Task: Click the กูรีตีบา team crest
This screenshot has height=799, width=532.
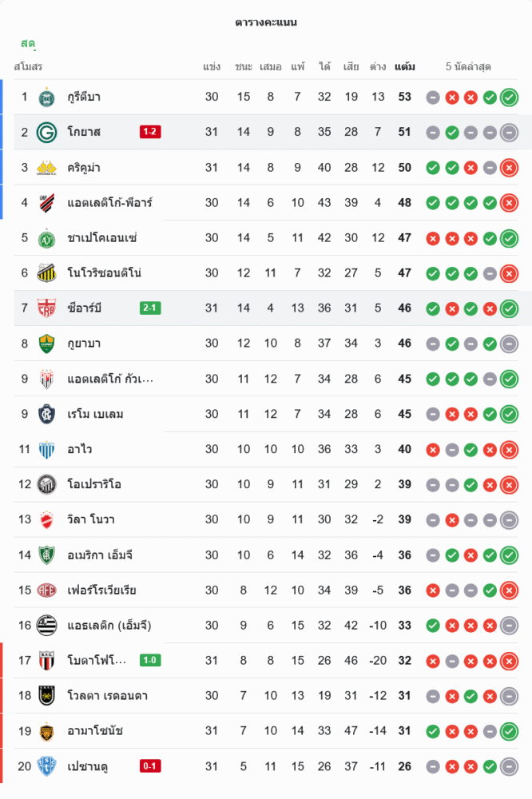Action: (x=46, y=97)
